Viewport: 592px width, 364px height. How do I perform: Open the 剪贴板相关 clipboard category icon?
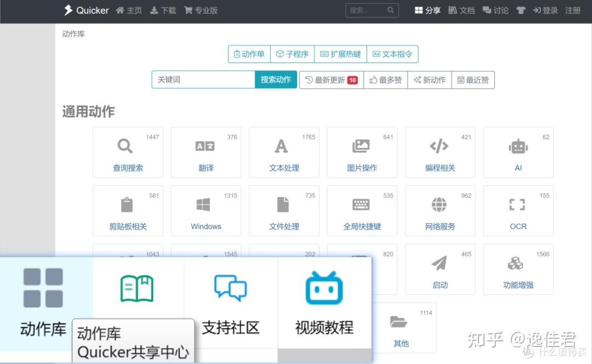pos(127,204)
